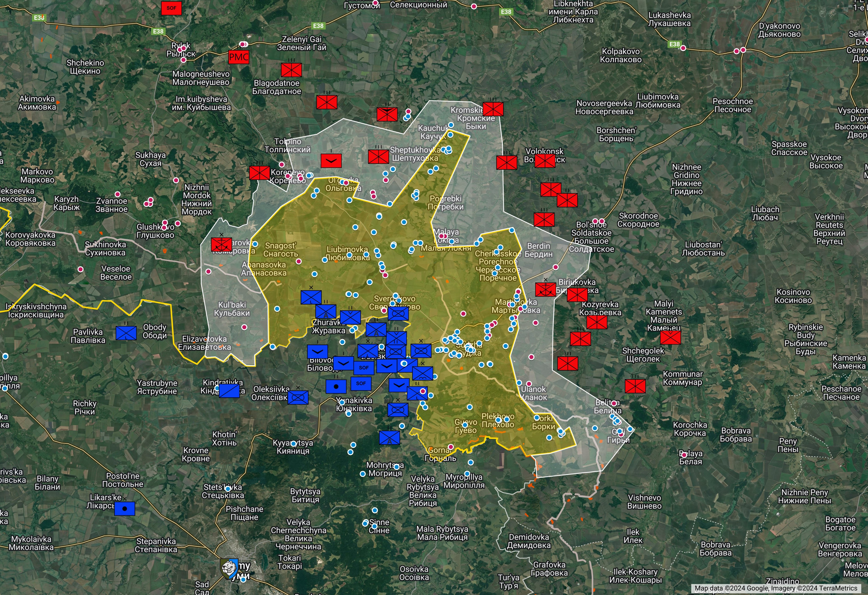Viewport: 868px width, 595px height.
Task: Click blue unit marker at Kindrativka
Action: tap(229, 391)
